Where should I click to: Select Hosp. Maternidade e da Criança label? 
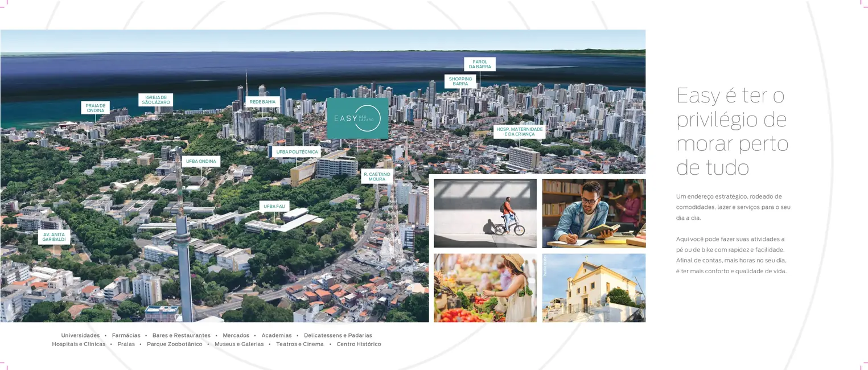pyautogui.click(x=519, y=131)
